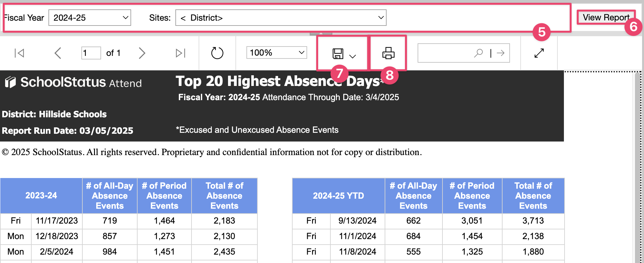This screenshot has width=644, height=263.
Task: Refresh the report
Action: coord(217,53)
